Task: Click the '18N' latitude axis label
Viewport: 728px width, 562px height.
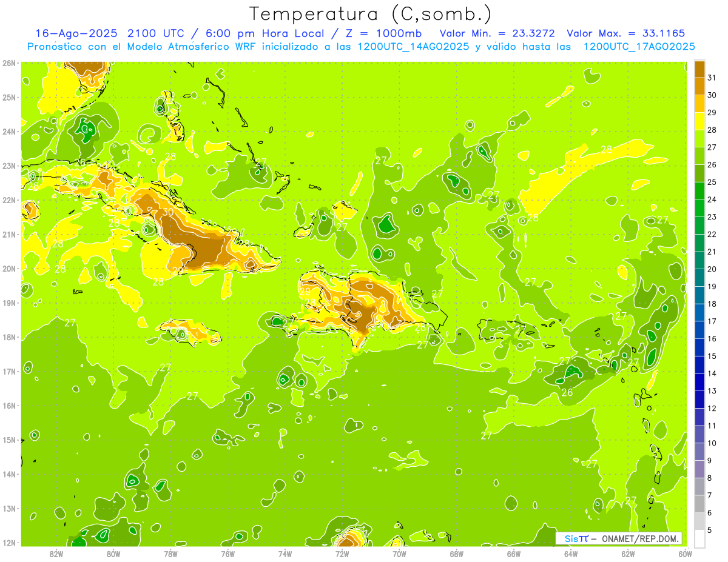Action: click(x=9, y=337)
